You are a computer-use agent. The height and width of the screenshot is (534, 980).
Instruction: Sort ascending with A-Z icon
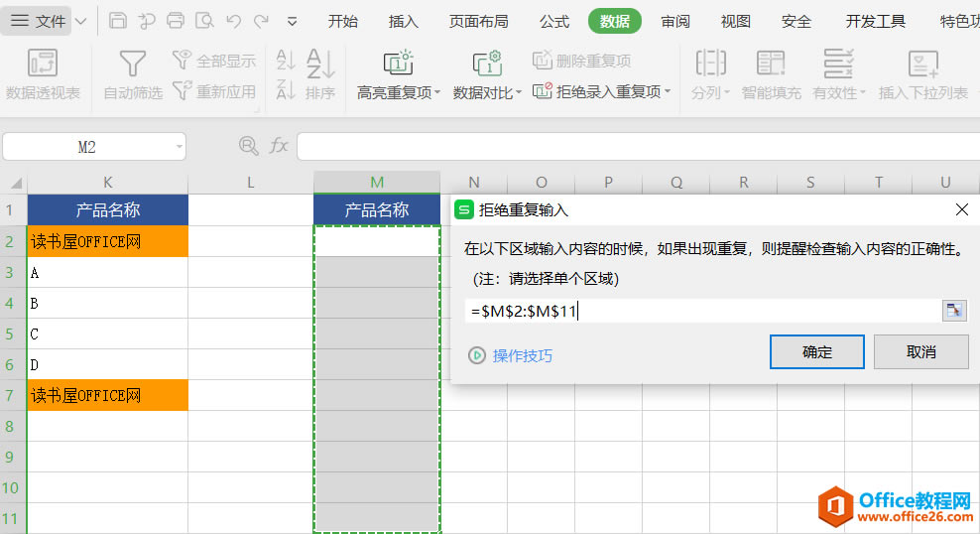pos(286,60)
